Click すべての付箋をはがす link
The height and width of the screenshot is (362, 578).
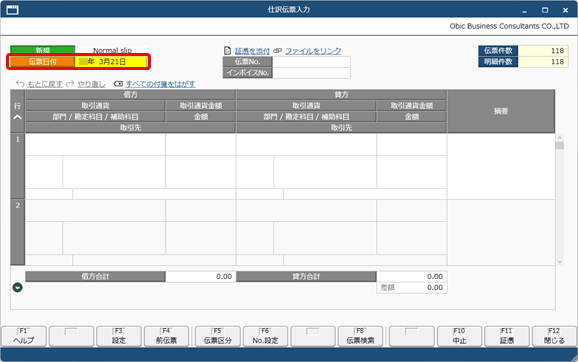160,84
